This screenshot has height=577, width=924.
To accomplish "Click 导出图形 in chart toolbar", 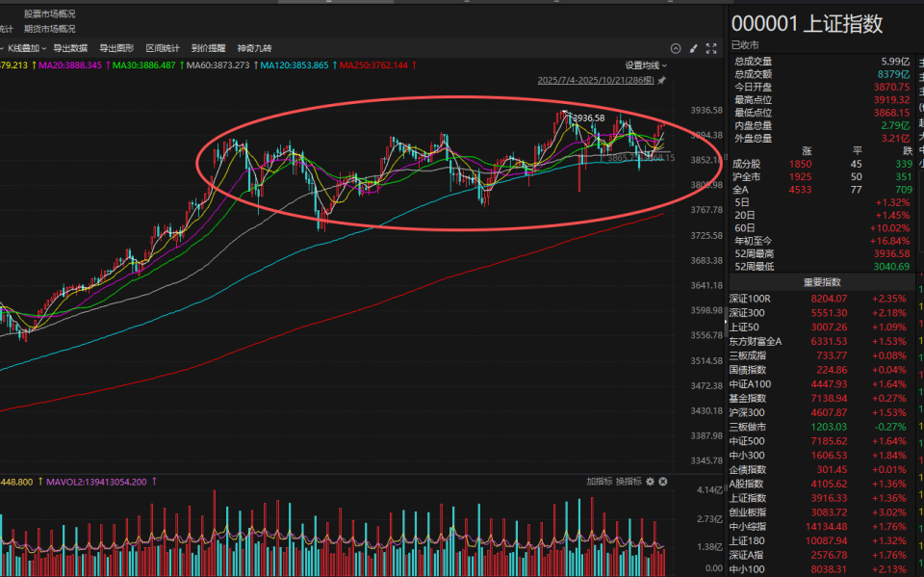I will point(116,48).
